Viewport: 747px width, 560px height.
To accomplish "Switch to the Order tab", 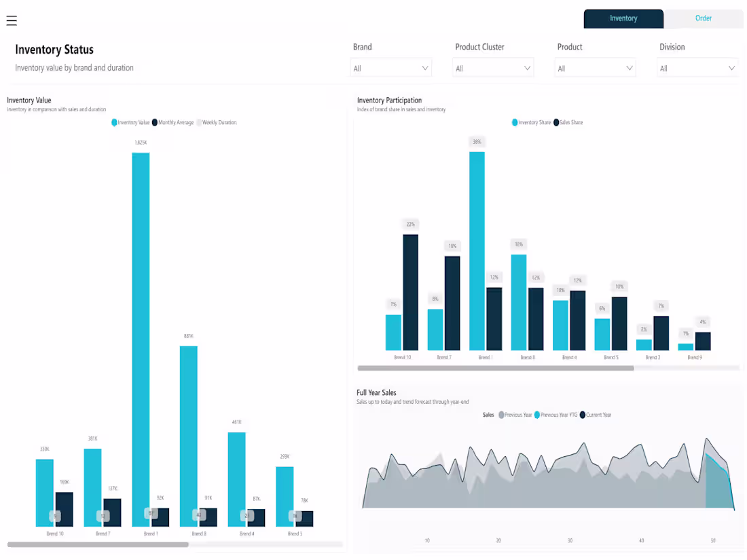I will [x=704, y=18].
